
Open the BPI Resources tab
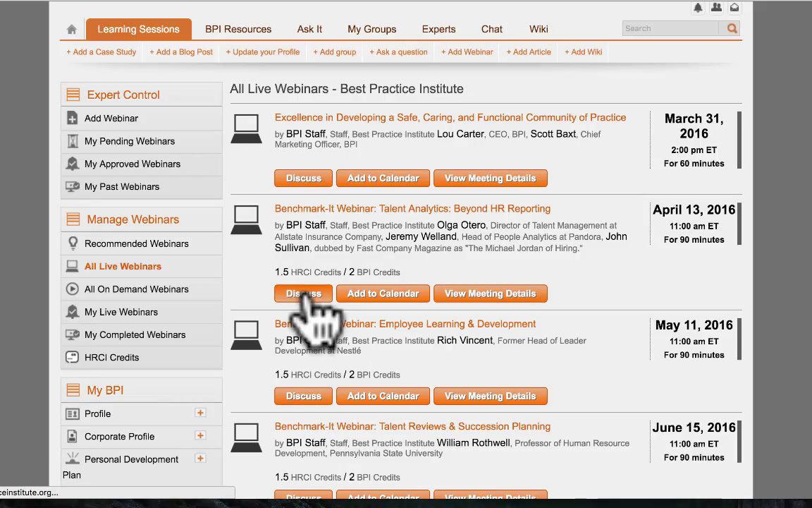[238, 29]
